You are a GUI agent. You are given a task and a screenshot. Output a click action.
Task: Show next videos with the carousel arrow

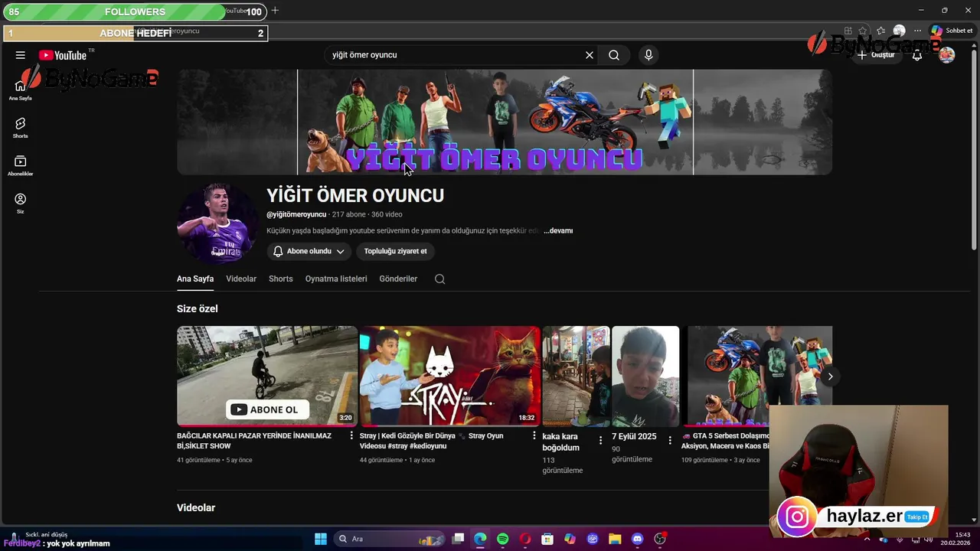pos(830,377)
